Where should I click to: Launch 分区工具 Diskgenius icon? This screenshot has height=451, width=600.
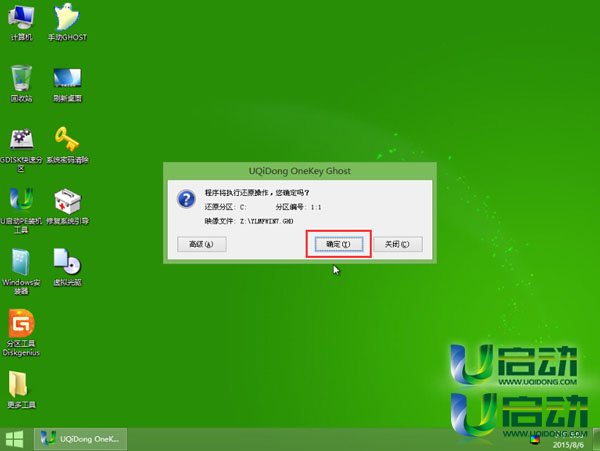[21, 333]
